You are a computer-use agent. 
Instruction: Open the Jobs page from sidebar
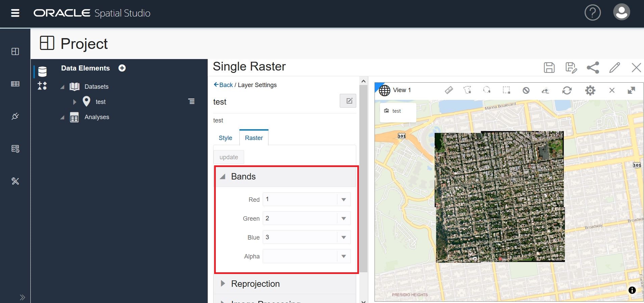click(x=15, y=149)
